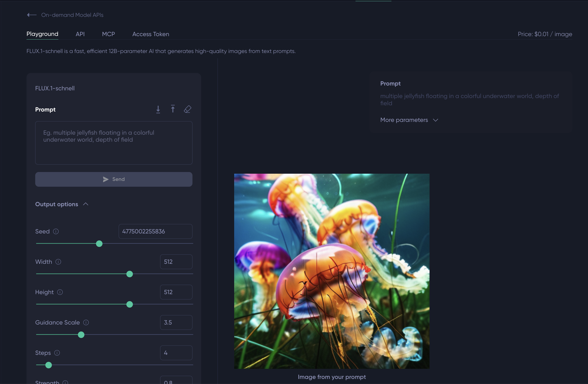This screenshot has width=588, height=384.
Task: Click the upload prompt icon
Action: 173,109
